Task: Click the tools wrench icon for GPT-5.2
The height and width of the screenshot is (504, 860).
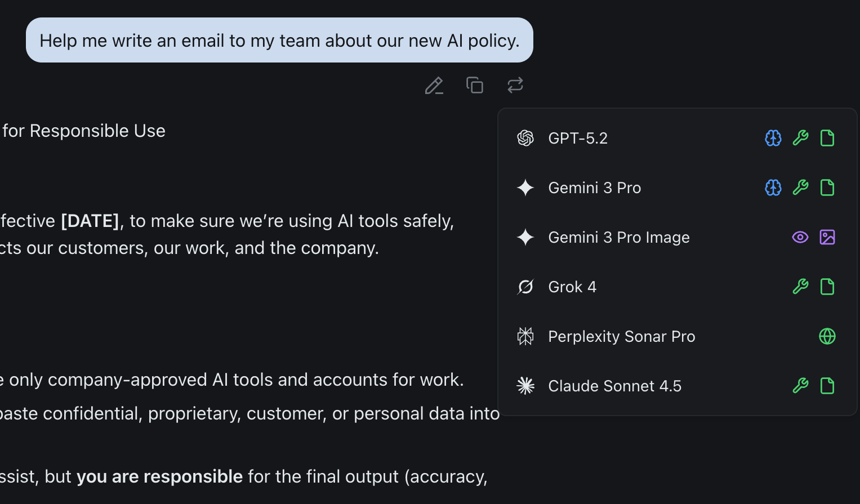Action: coord(800,138)
